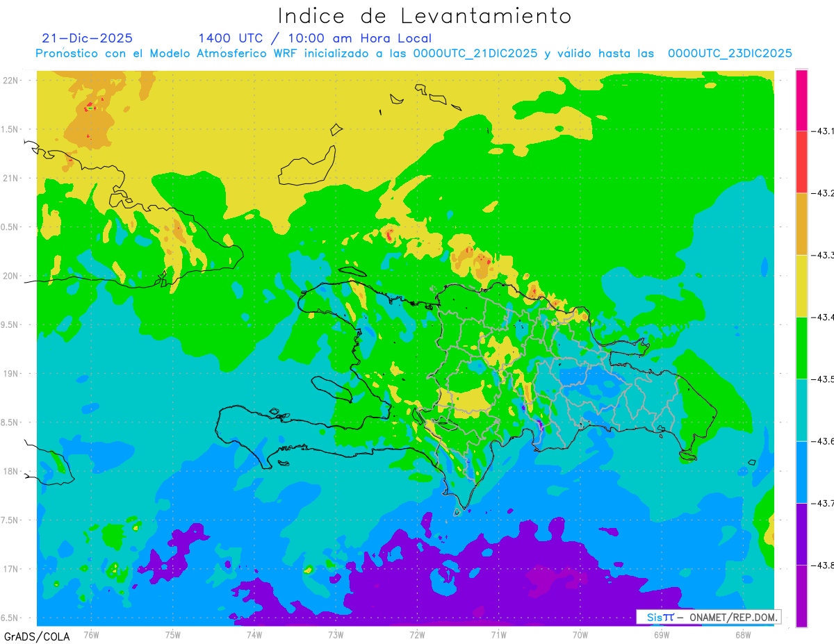Click the 17N latitude label
The height and width of the screenshot is (644, 834).
point(12,569)
